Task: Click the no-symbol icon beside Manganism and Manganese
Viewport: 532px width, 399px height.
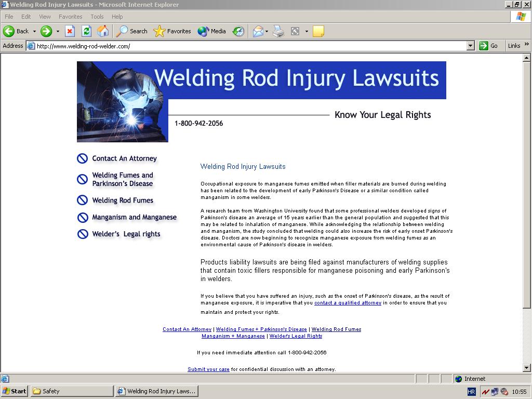Action: 83,218
